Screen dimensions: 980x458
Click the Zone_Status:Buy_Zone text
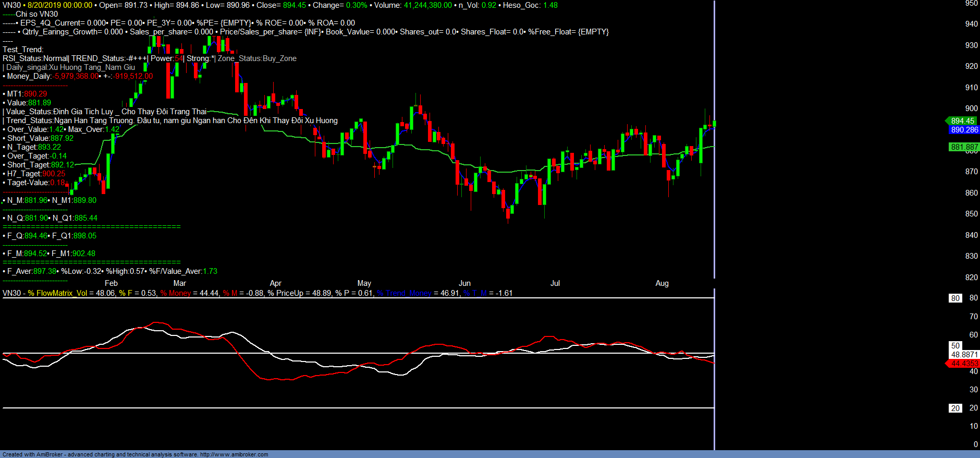click(x=257, y=58)
